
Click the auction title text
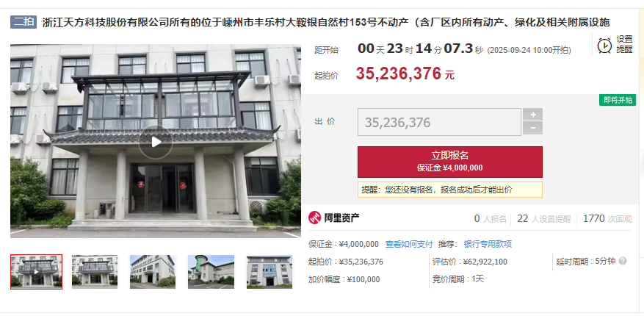coord(326,22)
